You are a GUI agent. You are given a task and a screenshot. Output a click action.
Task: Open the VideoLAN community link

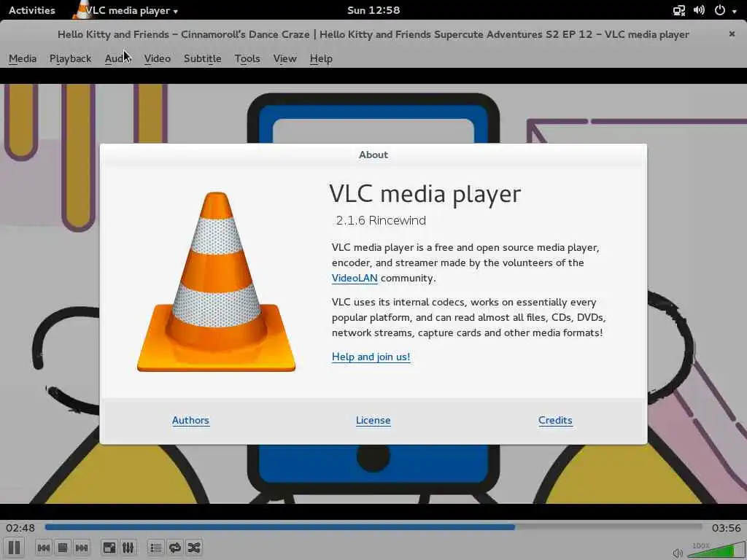355,278
